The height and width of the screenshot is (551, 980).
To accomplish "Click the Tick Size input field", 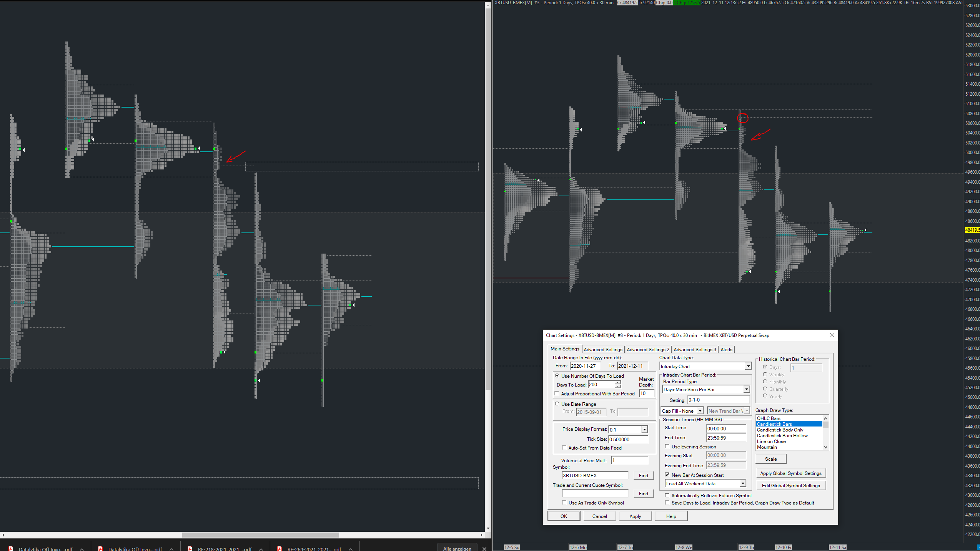I will [628, 439].
